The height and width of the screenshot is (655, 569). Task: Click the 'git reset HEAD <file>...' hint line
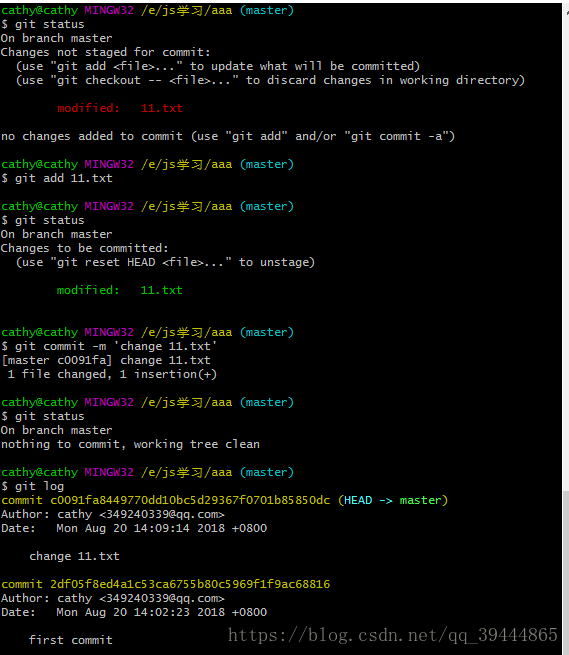click(x=165, y=262)
